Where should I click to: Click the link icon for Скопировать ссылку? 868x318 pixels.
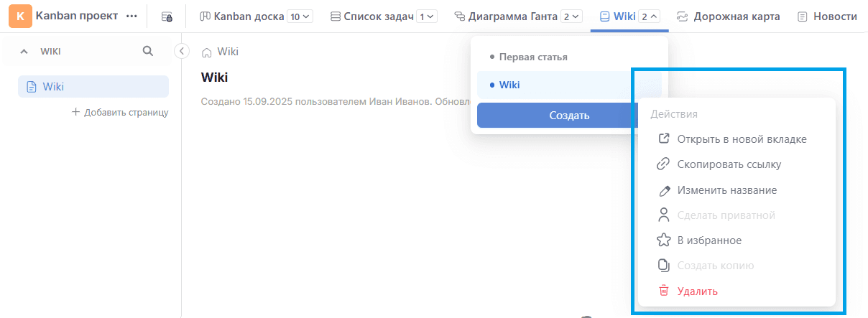664,164
